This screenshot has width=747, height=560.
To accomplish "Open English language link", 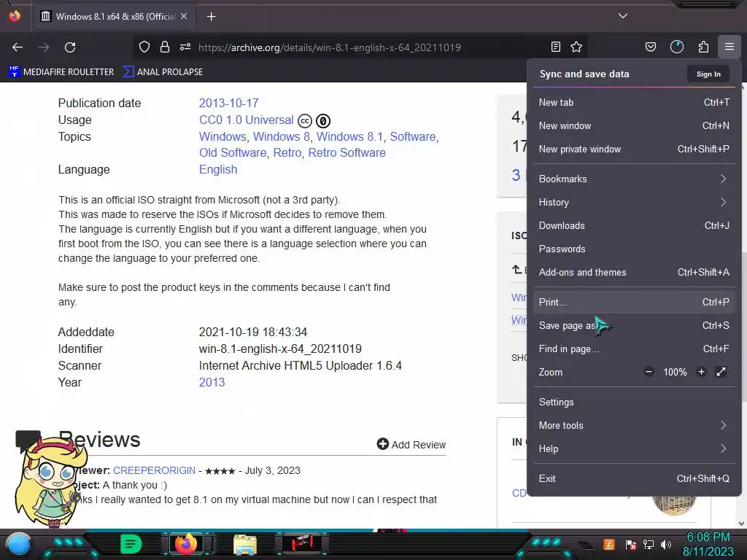I will [x=218, y=169].
